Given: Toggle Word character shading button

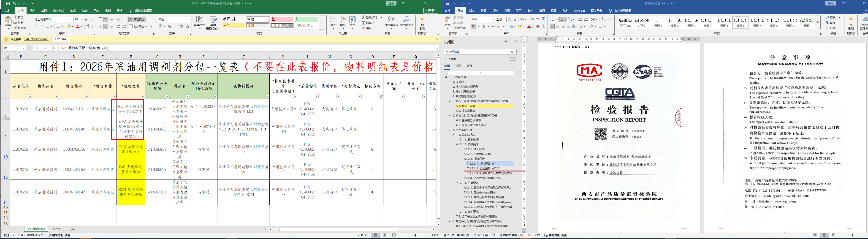Looking at the screenshot, I should 538,26.
